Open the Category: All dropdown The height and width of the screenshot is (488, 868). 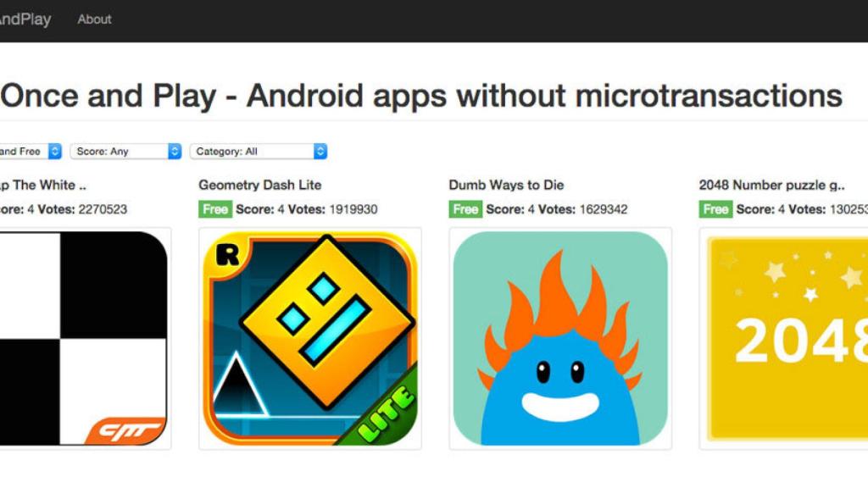(259, 151)
